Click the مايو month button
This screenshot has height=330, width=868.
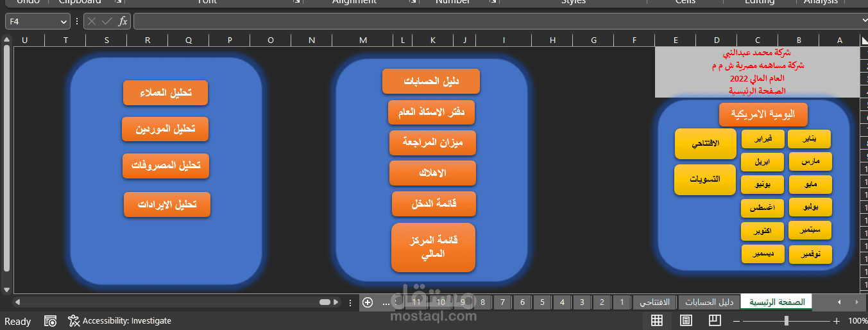coord(810,185)
